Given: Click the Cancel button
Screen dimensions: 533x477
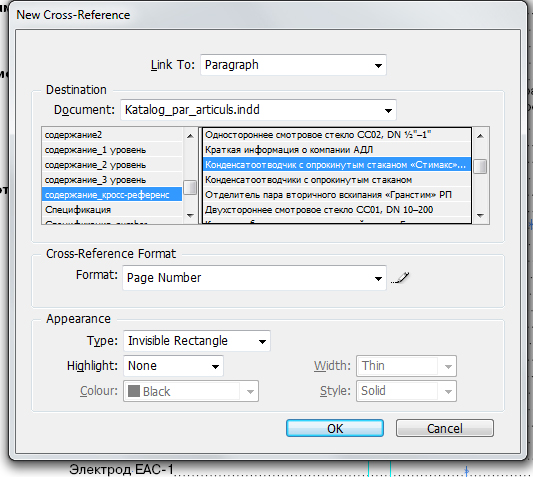Looking at the screenshot, I should pyautogui.click(x=445, y=428).
